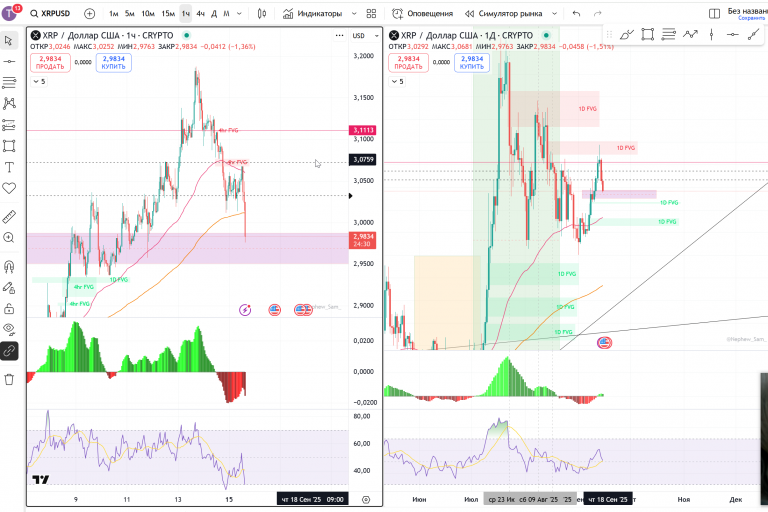This screenshot has height=512, width=768.
Task: Select the 5м timeframe
Action: (x=129, y=14)
